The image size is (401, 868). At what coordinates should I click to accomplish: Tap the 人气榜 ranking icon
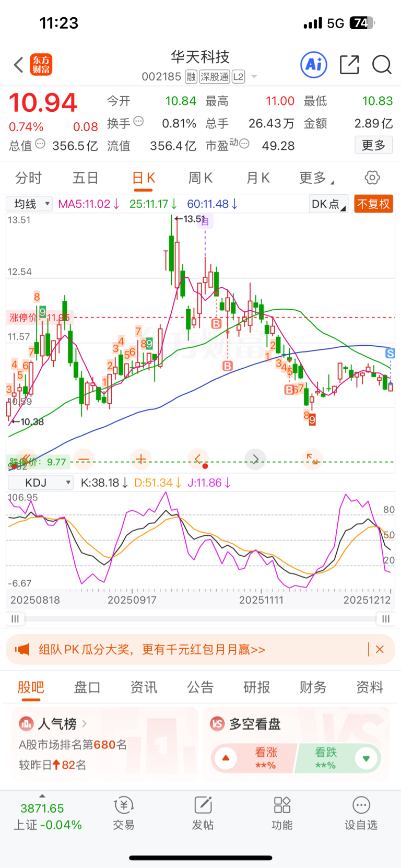pyautogui.click(x=26, y=724)
